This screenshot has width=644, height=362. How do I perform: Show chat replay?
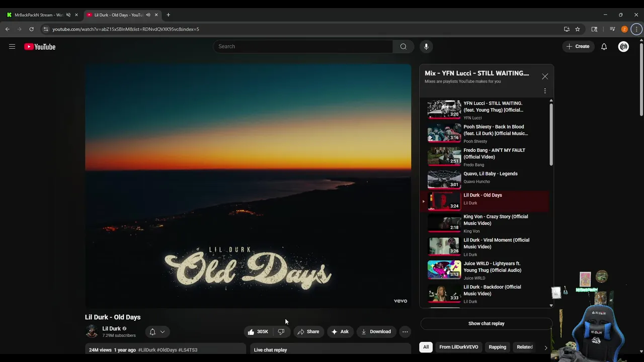coord(486,323)
